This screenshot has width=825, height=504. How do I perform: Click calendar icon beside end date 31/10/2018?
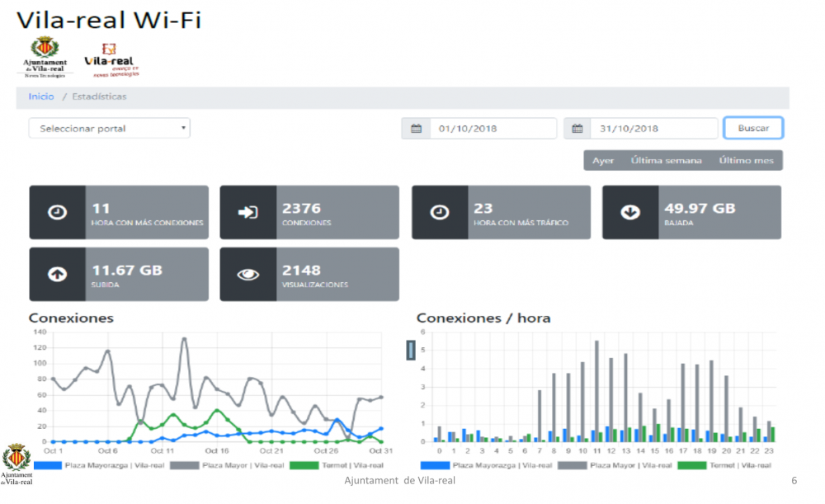tap(578, 129)
